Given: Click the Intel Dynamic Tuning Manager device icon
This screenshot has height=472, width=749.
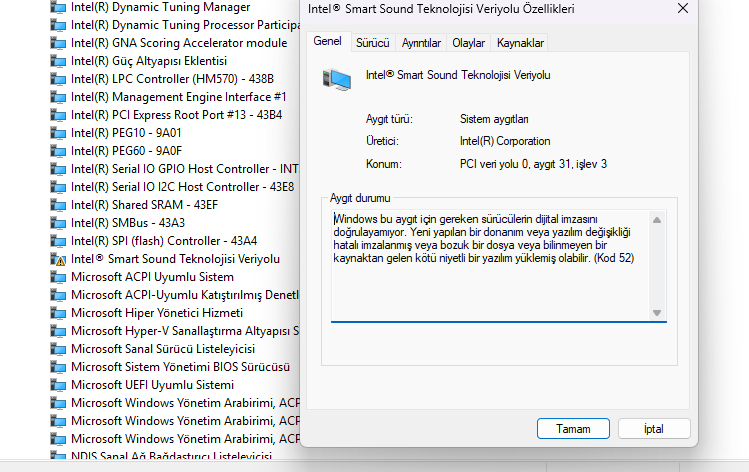Looking at the screenshot, I should (58, 7).
